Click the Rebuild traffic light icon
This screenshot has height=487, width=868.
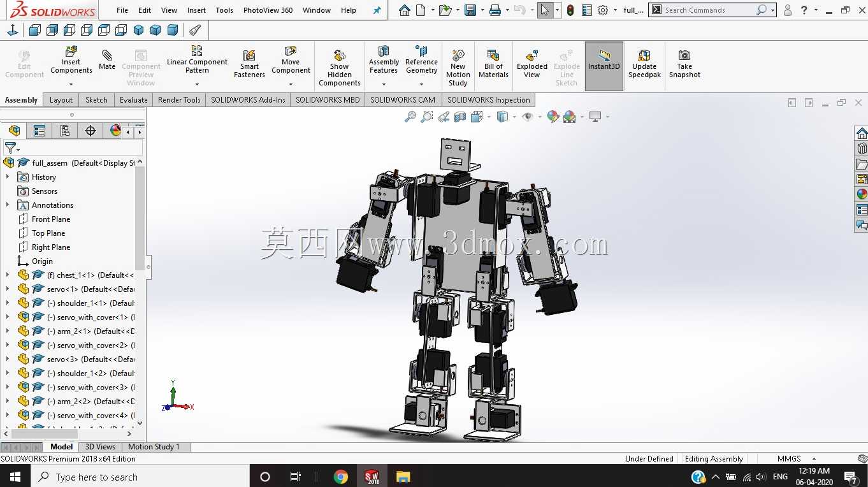click(570, 10)
